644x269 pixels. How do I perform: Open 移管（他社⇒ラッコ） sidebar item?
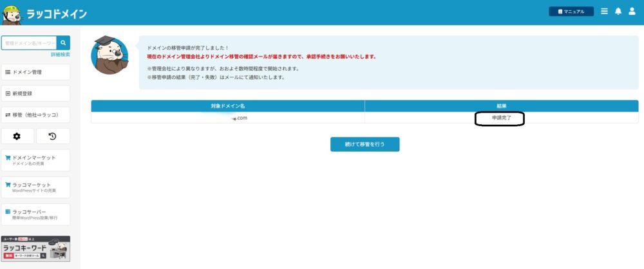click(x=35, y=115)
